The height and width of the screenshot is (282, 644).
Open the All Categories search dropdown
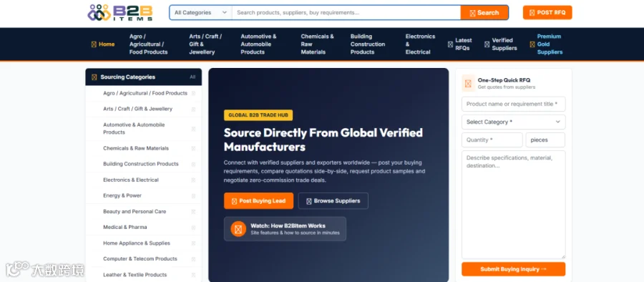(x=201, y=13)
